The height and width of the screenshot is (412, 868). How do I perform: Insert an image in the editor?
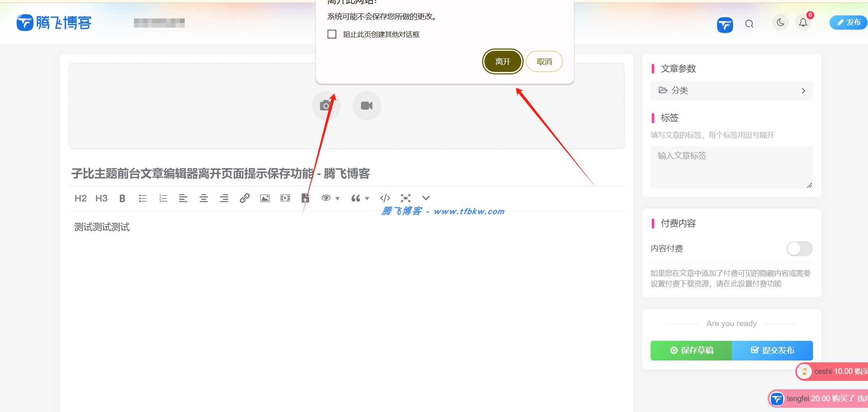[x=265, y=198]
